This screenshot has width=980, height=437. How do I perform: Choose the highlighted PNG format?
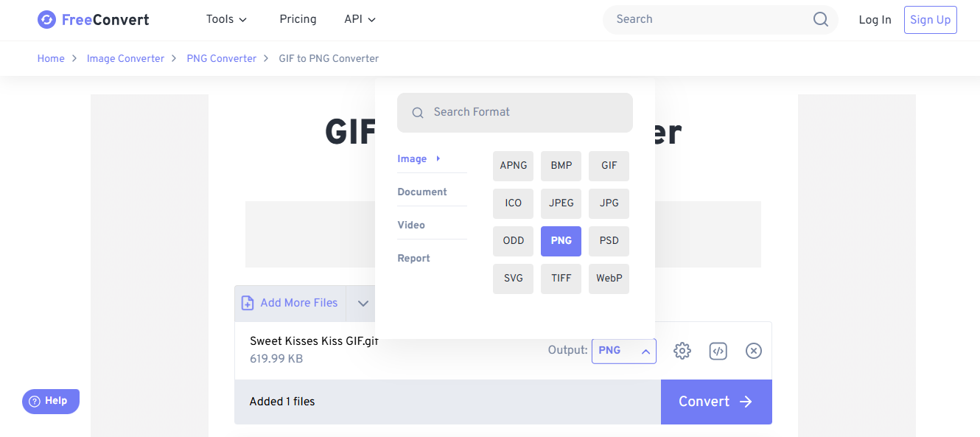coord(561,241)
